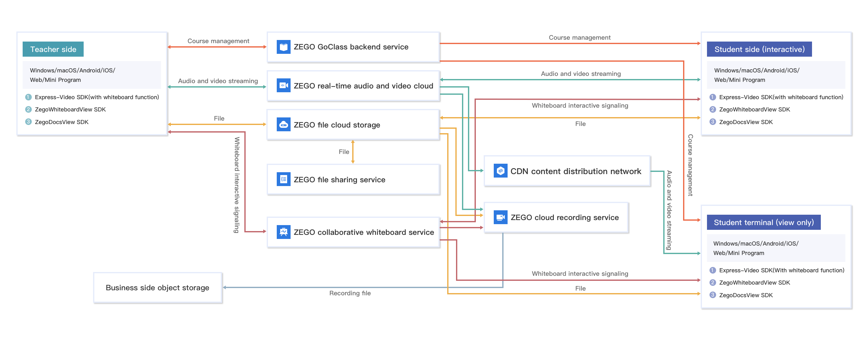This screenshot has height=340, width=868.
Task: Click vertical Audio and video streaming label
Action: tap(669, 210)
